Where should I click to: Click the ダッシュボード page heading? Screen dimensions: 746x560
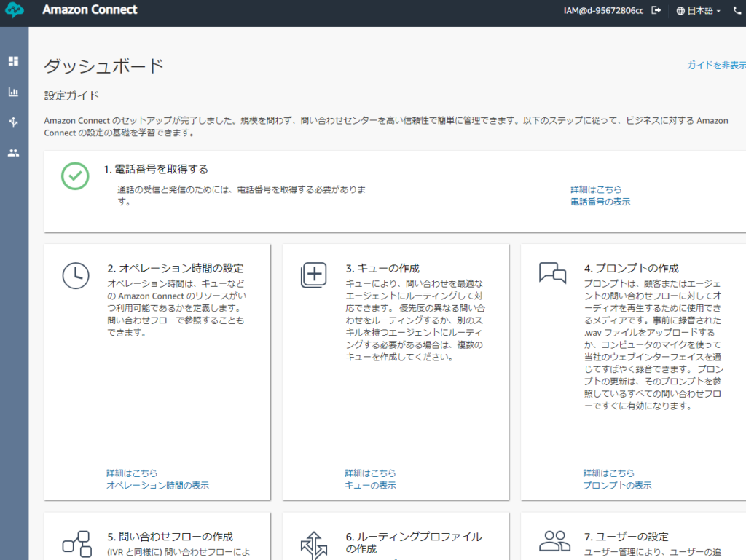tap(104, 66)
